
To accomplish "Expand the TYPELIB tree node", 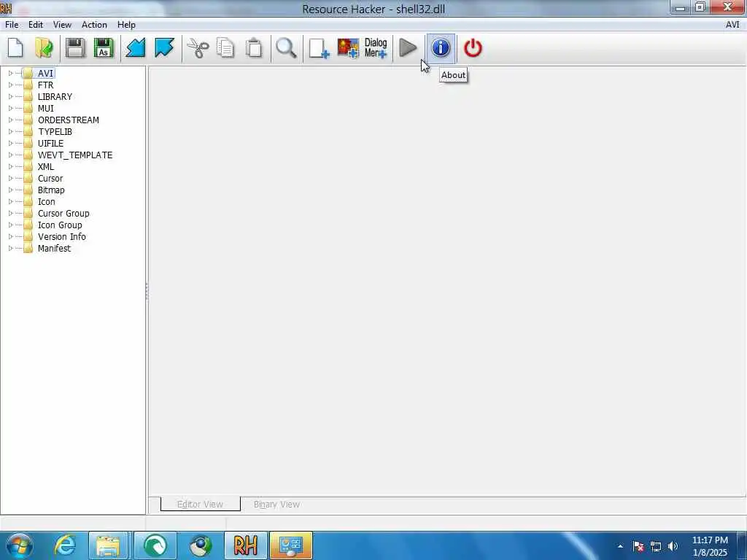I will [x=10, y=131].
